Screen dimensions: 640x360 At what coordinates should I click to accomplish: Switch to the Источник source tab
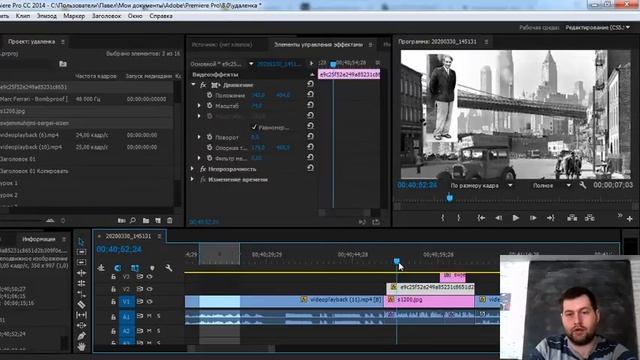point(222,44)
